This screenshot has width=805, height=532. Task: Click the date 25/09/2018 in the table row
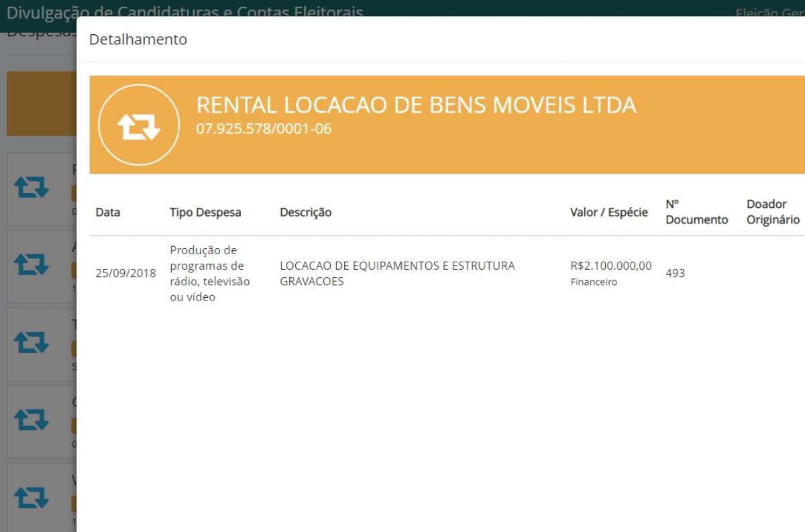click(125, 274)
